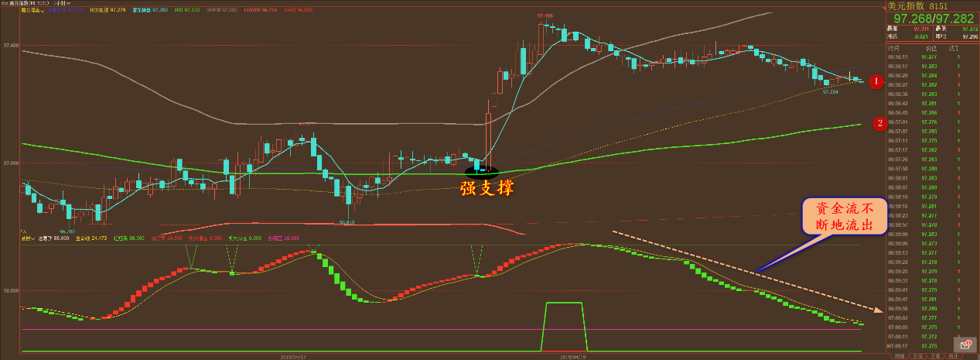Image resolution: width=980 pixels, height=360 pixels.
Task: Select the third tab between 分价 and 统计
Action: click(935, 356)
